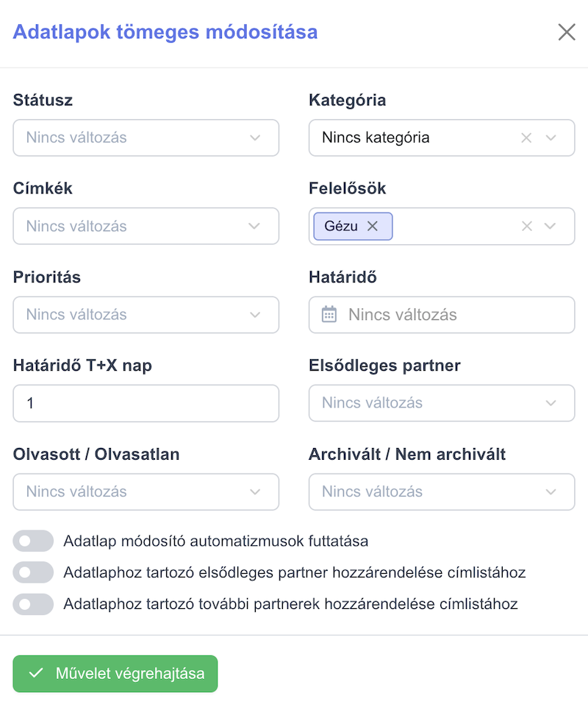Open the Címkék dropdown
This screenshot has width=588, height=701.
pyautogui.click(x=146, y=227)
